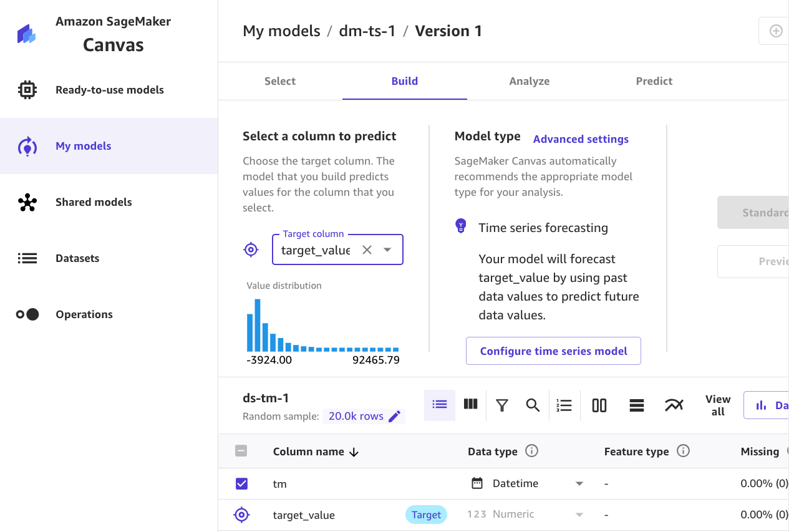789x532 pixels.
Task: Expand the Target column dropdown
Action: tap(387, 249)
